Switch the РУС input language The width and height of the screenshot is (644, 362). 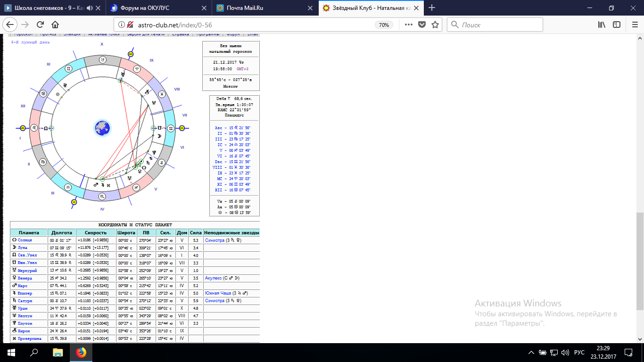tap(579, 352)
